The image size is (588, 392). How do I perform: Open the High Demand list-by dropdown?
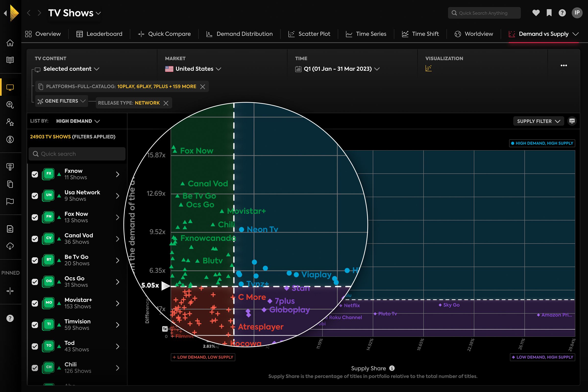pos(78,121)
